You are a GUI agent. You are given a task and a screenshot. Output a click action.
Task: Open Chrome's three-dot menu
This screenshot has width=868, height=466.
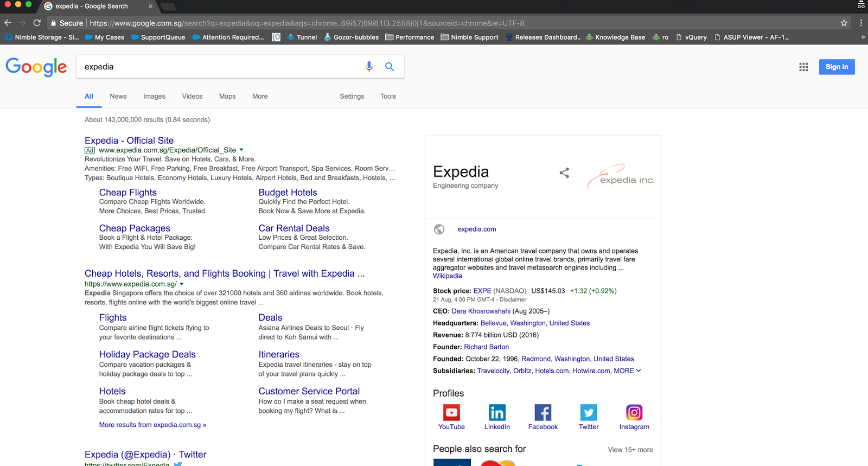(x=861, y=23)
